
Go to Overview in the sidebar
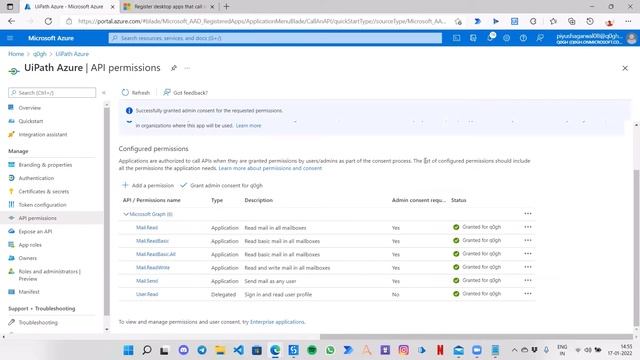30,108
